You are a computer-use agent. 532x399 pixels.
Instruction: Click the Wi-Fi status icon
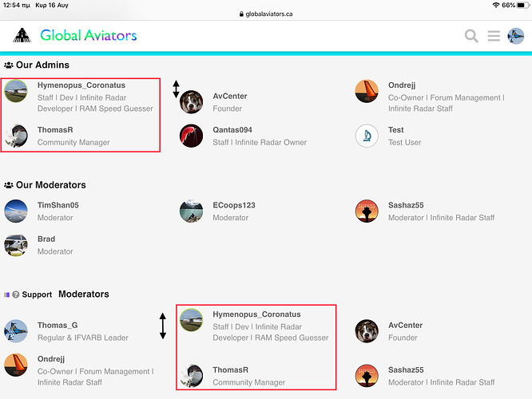[x=496, y=5]
